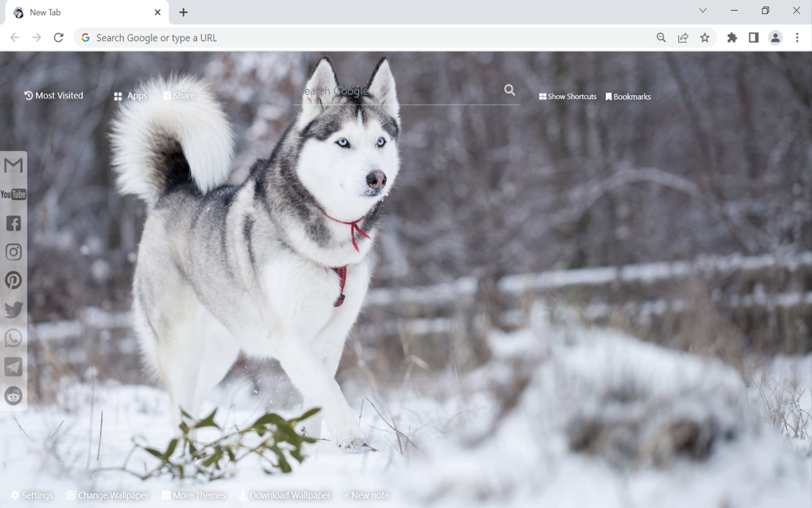This screenshot has width=812, height=508.
Task: Click the magnifier search icon on page
Action: [x=509, y=90]
